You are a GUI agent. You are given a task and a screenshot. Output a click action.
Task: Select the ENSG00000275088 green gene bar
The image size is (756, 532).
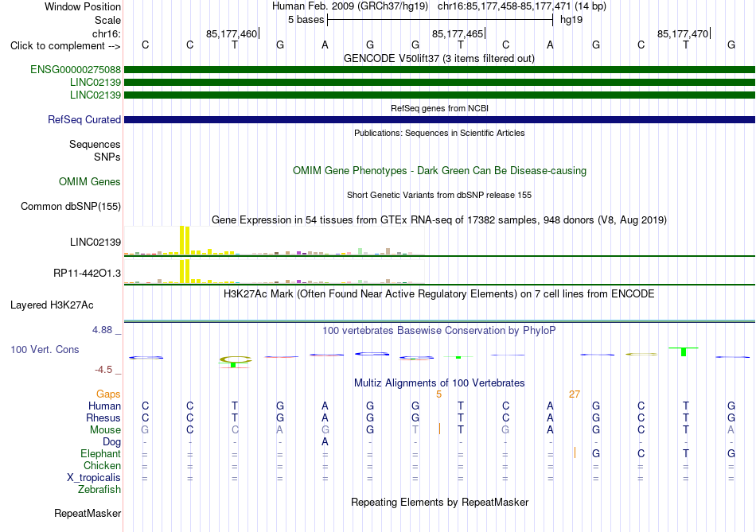(x=439, y=69)
